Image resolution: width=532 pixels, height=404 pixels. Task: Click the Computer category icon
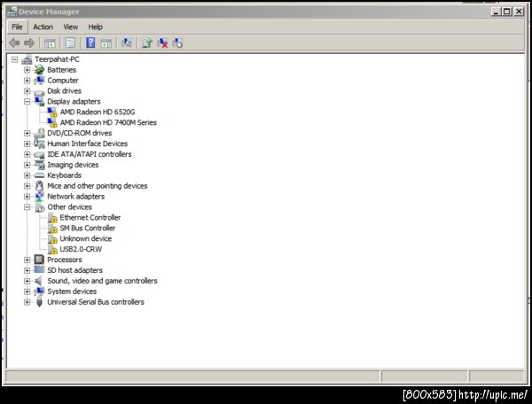[x=39, y=81]
